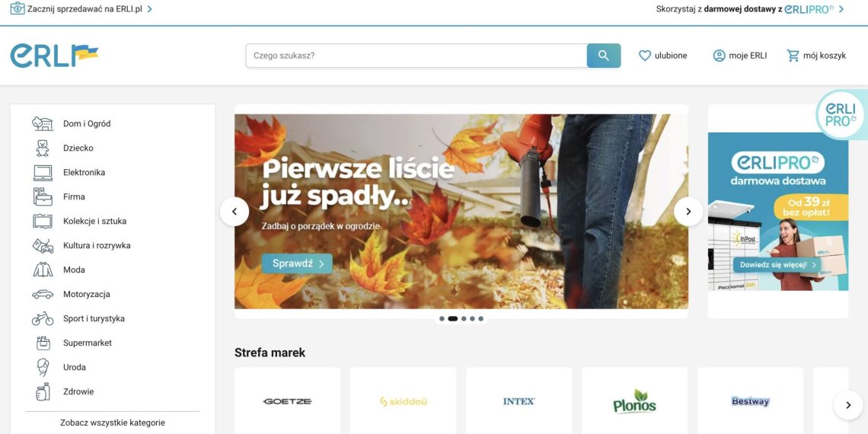868x434 pixels.
Task: Select the last carousel dot indicator
Action: point(480,319)
